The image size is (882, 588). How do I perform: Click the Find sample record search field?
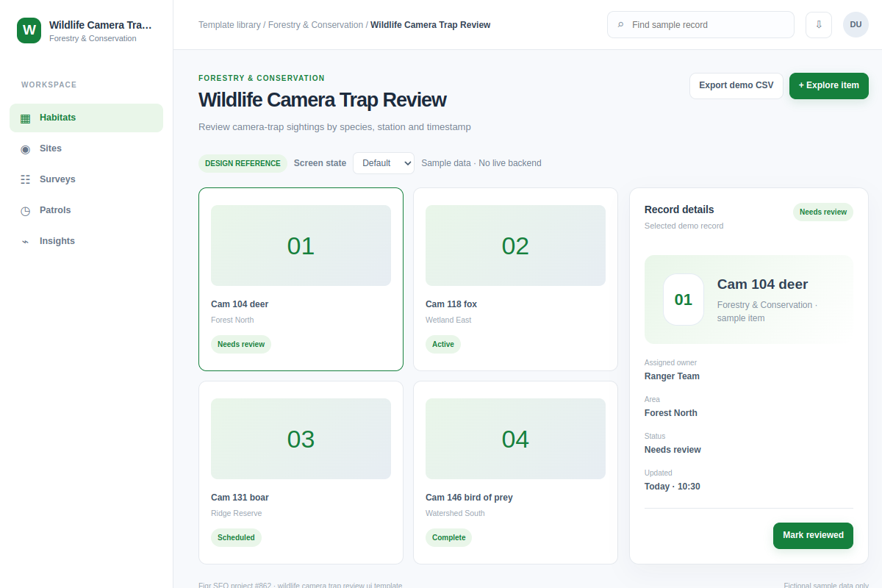tap(700, 24)
